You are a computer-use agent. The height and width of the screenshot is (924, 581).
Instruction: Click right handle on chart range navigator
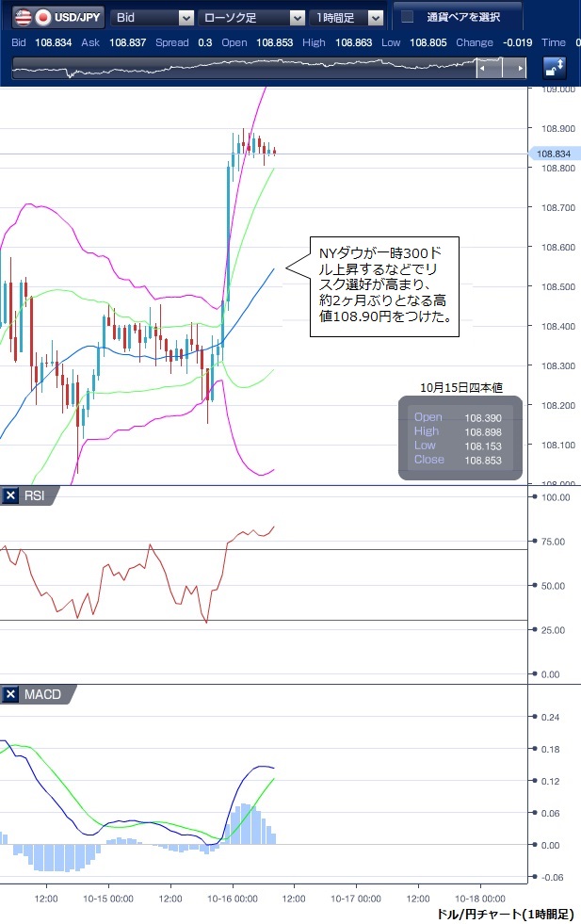point(519,69)
